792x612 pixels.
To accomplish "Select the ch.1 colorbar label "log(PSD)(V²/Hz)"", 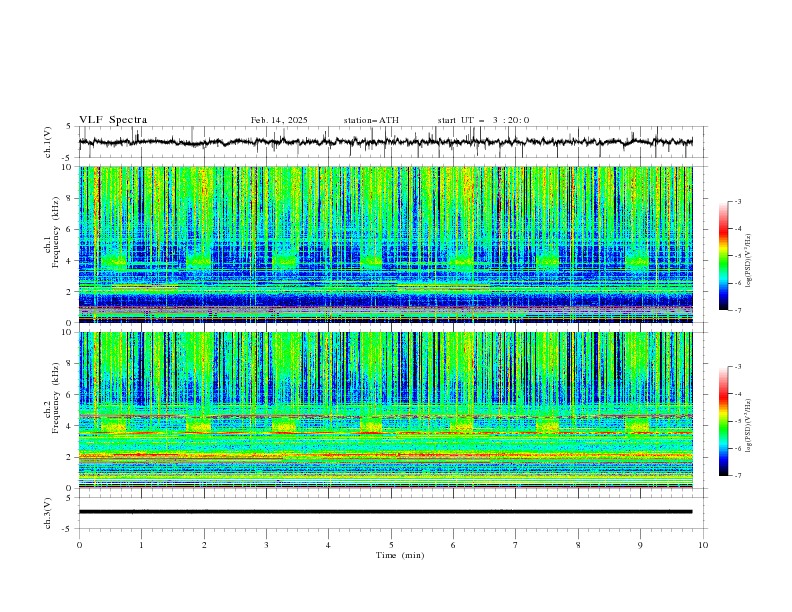I will click(x=749, y=261).
